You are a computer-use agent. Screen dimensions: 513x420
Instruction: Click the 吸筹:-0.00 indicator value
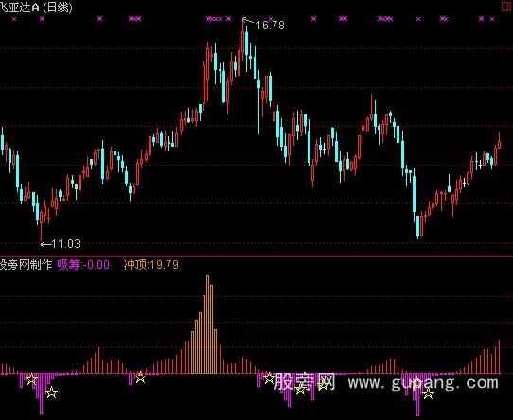83,264
